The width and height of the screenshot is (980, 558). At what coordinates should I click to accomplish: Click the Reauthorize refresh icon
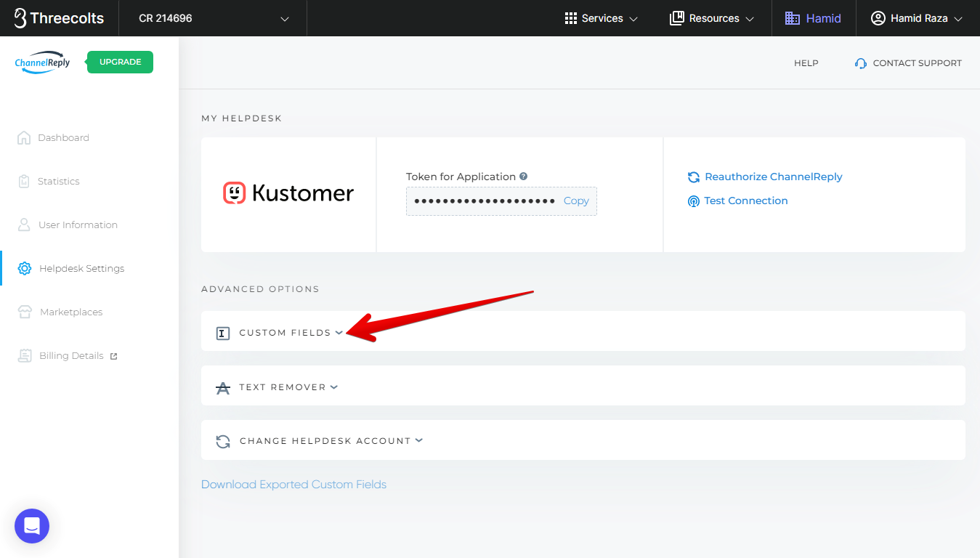(694, 177)
